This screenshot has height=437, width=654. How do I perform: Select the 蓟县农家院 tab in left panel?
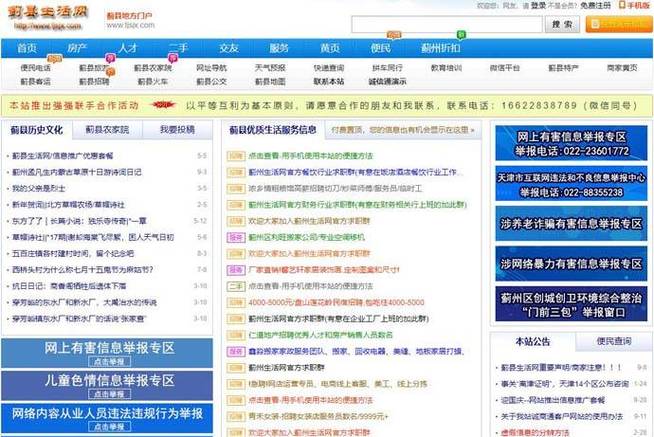(107, 130)
